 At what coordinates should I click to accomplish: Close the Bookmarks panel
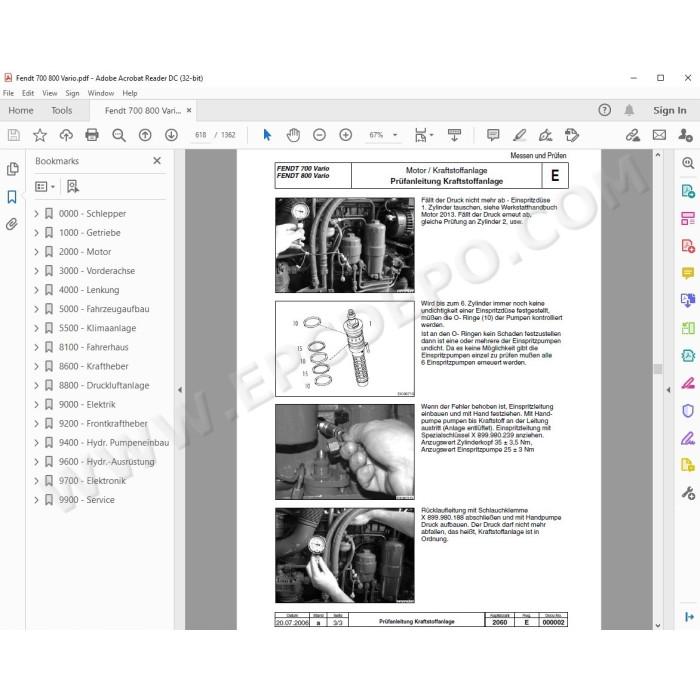[157, 161]
